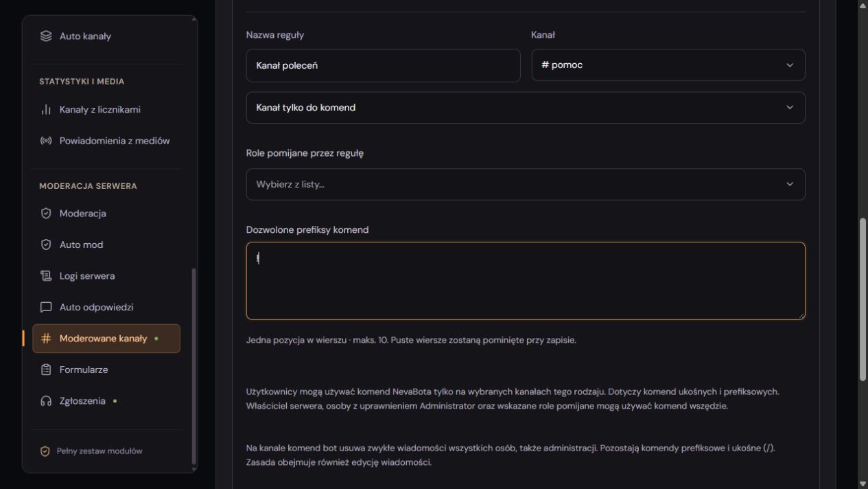The height and width of the screenshot is (489, 868).
Task: Click the page scrollbar up arrow
Action: coord(863,5)
